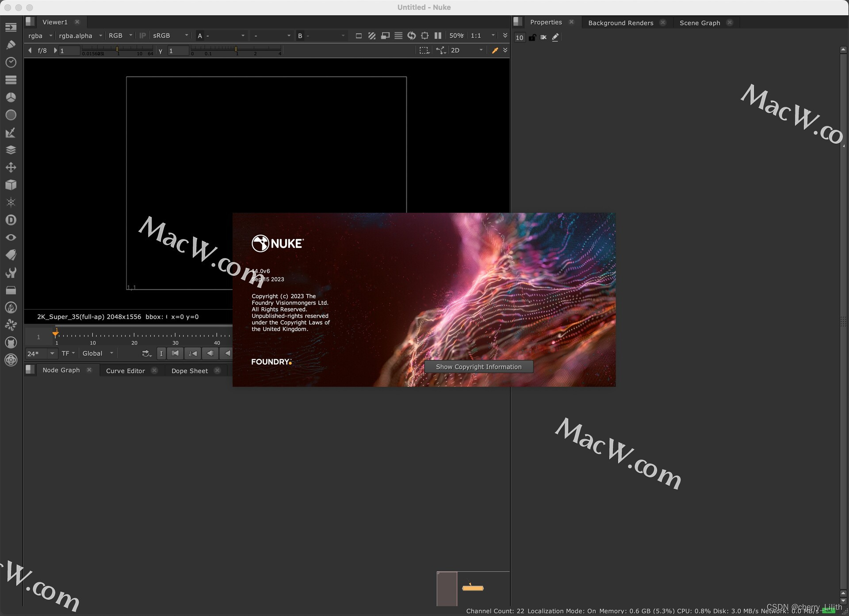Open the Views nodes menu (eye icon)
The height and width of the screenshot is (616, 849).
click(11, 237)
